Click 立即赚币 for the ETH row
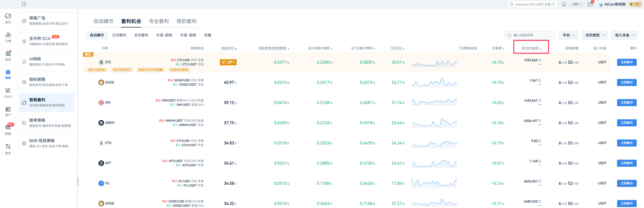 click(x=627, y=143)
